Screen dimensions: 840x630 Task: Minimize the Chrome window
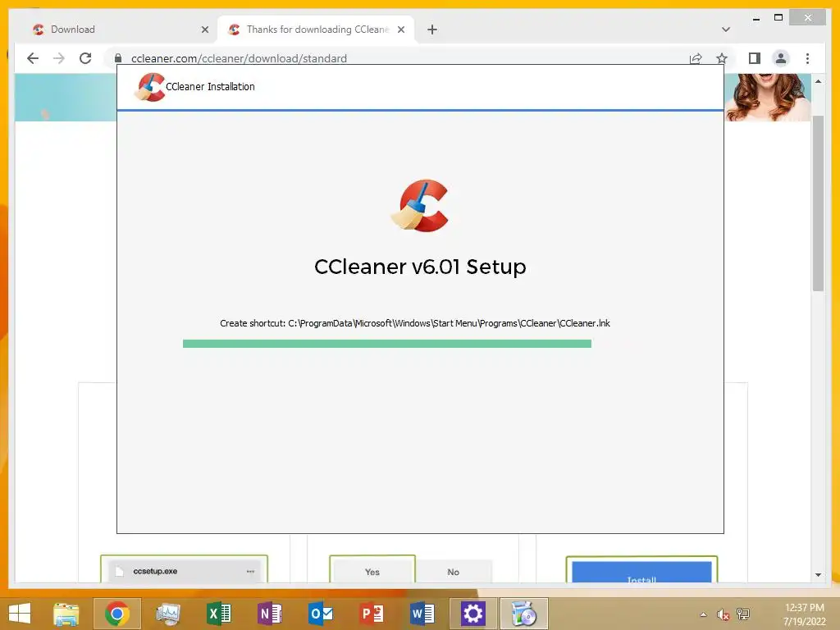click(x=756, y=18)
